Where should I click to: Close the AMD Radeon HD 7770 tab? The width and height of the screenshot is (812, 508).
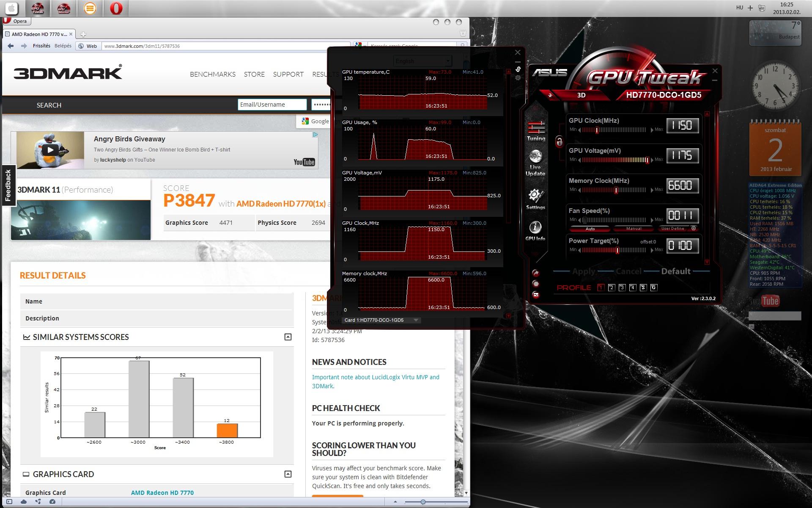tap(71, 34)
